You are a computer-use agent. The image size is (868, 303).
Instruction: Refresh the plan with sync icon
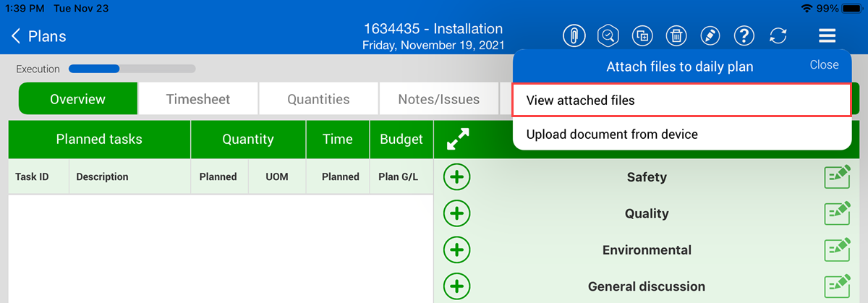click(778, 35)
